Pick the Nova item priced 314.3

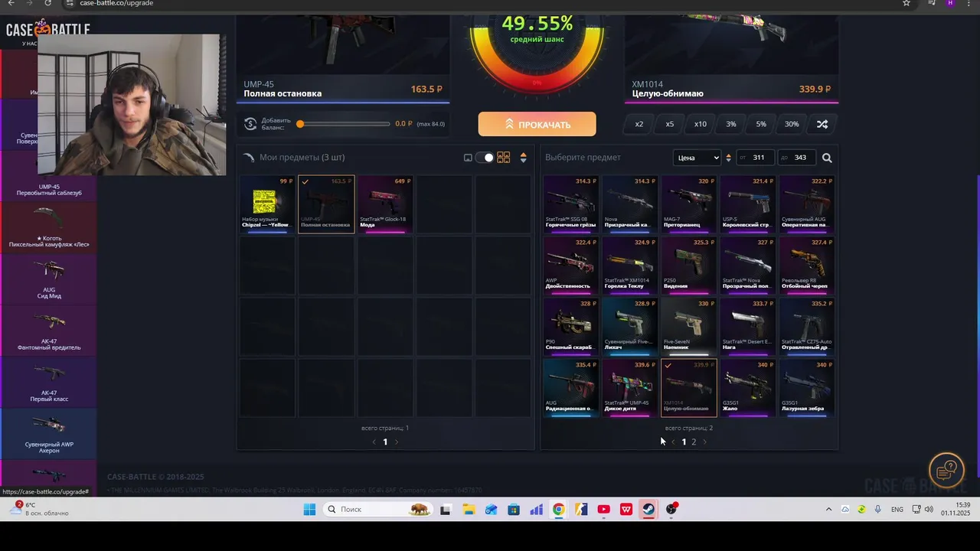tap(629, 204)
